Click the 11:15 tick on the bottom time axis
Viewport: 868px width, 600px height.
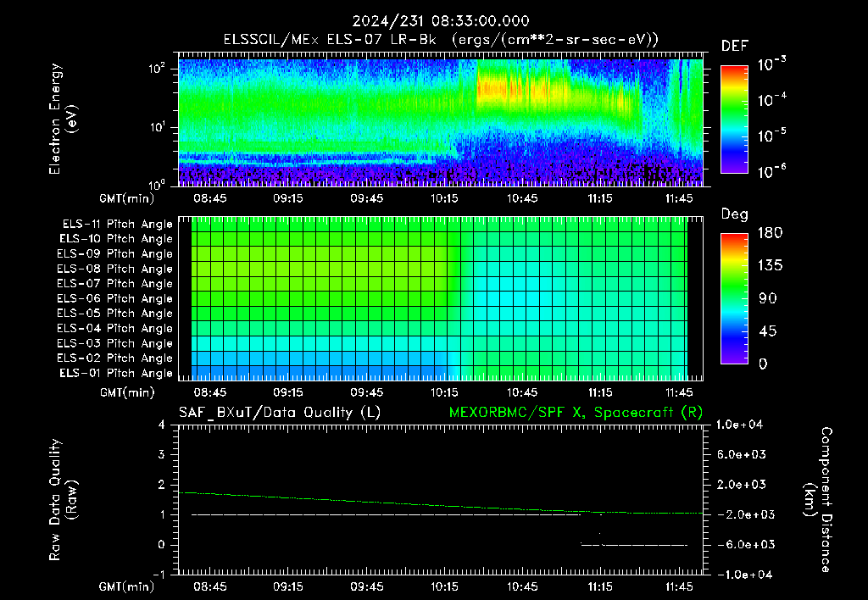point(600,586)
